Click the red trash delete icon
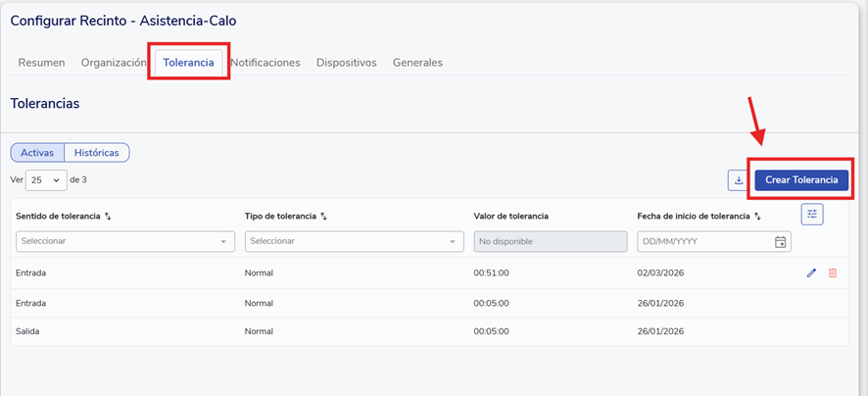 tap(833, 272)
